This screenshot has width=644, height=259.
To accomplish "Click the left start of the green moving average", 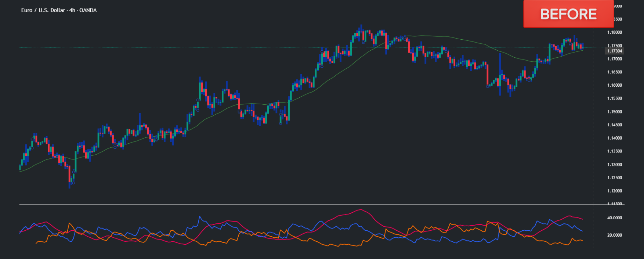I will [20, 171].
